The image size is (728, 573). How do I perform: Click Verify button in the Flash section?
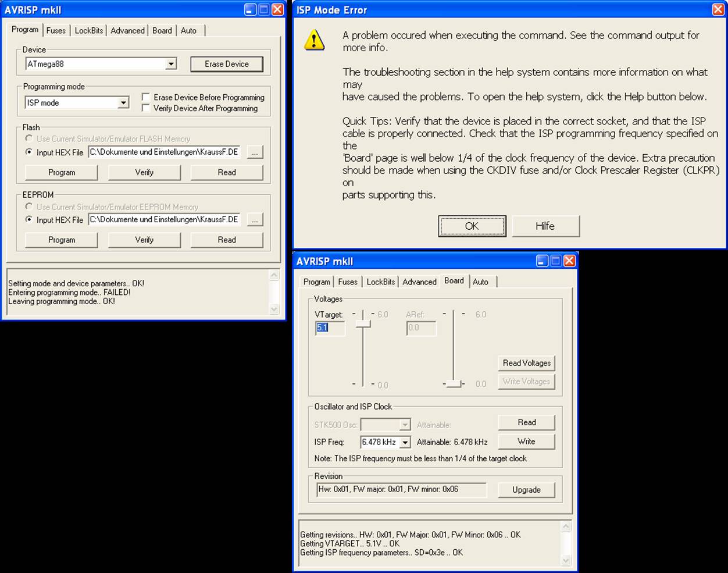click(x=144, y=172)
